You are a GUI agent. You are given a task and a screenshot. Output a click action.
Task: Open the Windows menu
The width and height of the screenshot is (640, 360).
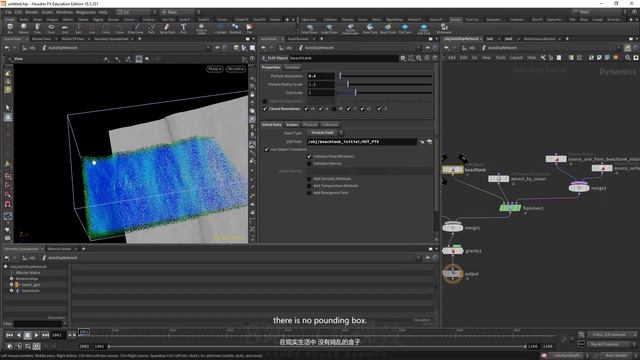tap(64, 12)
